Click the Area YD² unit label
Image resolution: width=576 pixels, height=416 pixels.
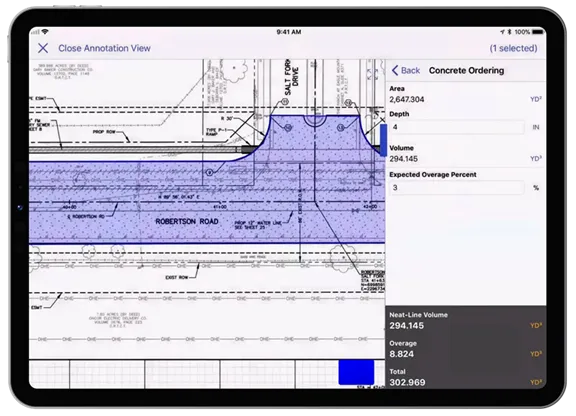[x=536, y=99]
